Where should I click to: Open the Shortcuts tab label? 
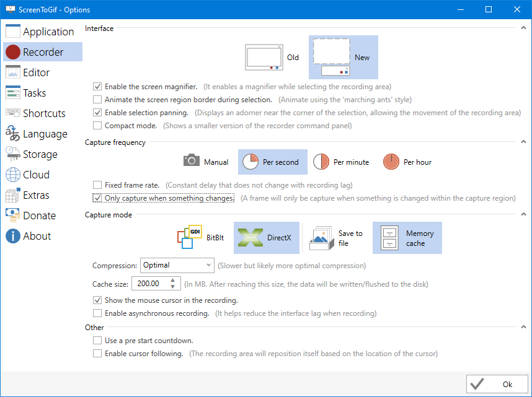pos(44,113)
